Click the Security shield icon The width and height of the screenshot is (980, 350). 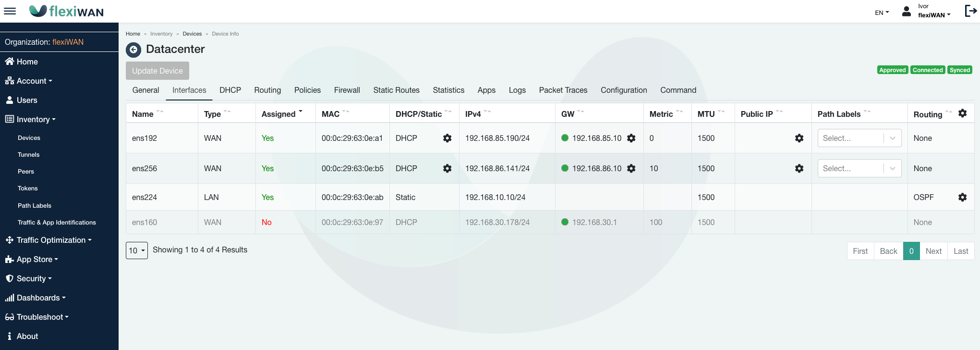click(x=10, y=278)
